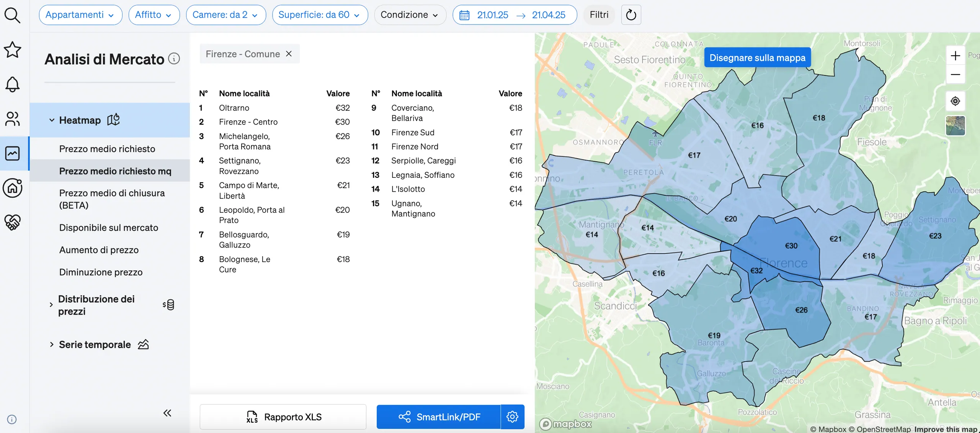The image size is (980, 433).
Task: Switch to satellite map thumbnail
Action: click(x=955, y=126)
